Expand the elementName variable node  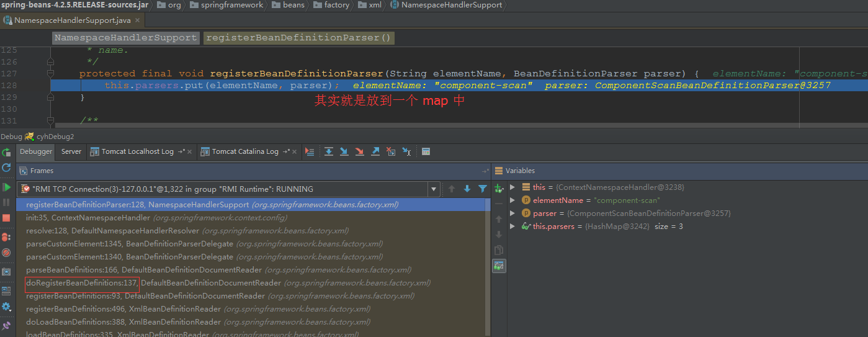(x=512, y=200)
